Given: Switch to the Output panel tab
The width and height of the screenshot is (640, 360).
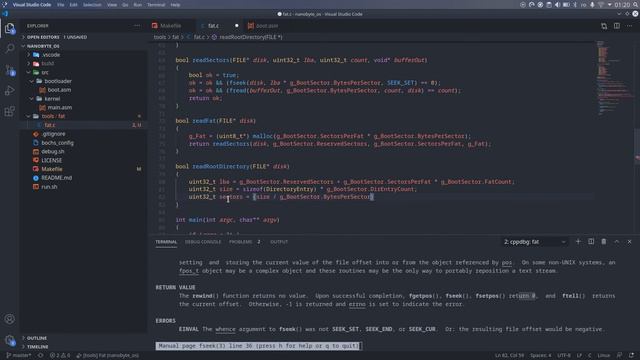Looking at the screenshot, I should tap(279, 242).
